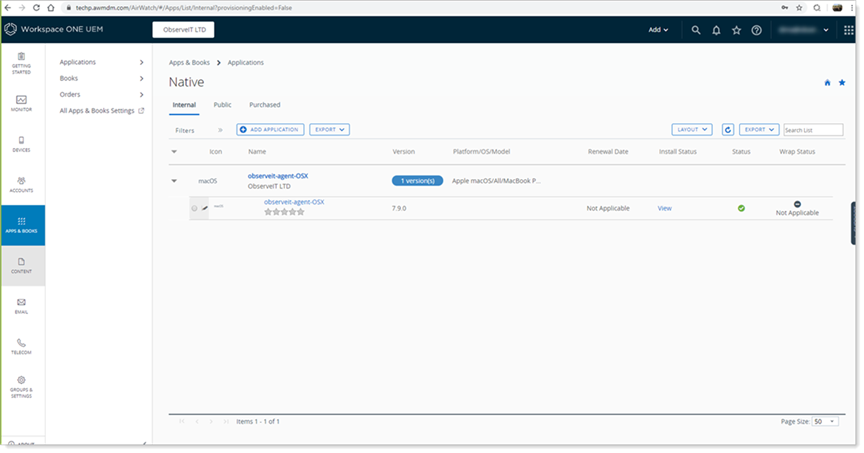Sort by the Version column header
The height and width of the screenshot is (453, 864).
pyautogui.click(x=403, y=152)
